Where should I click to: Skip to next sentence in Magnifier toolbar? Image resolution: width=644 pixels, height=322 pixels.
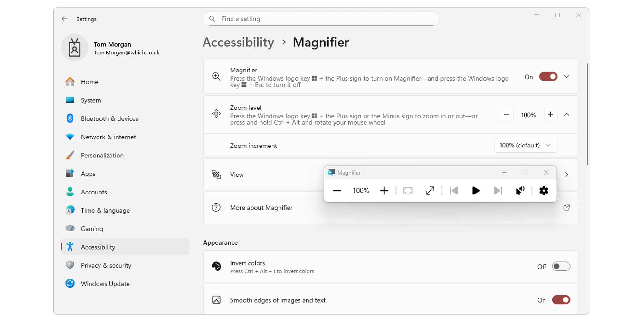[x=497, y=190]
